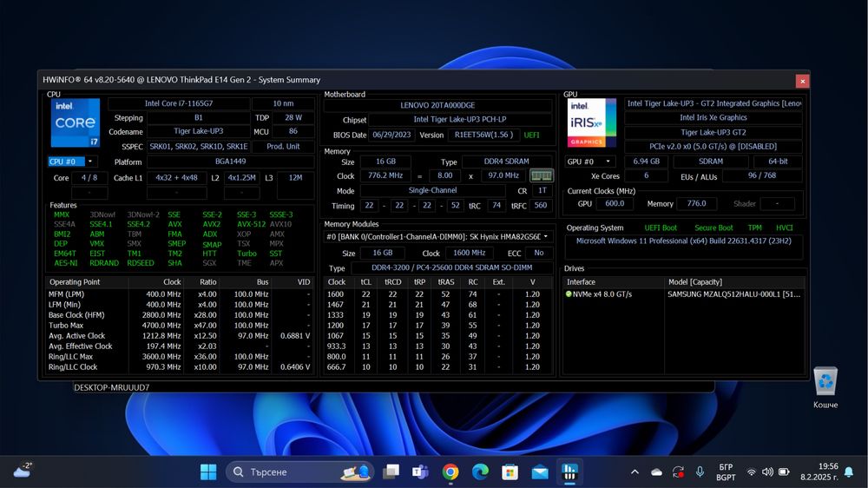
Task: Click the Avg. Active Clock row
Action: (180, 336)
